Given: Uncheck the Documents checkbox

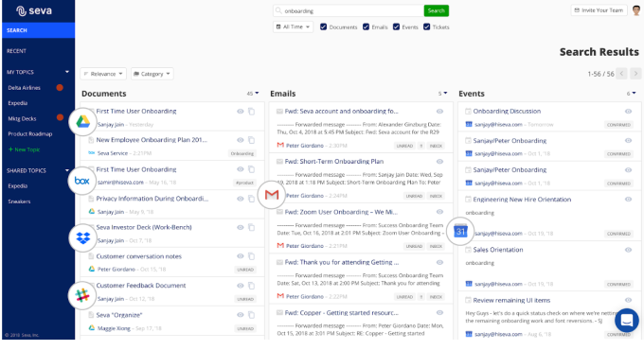Looking at the screenshot, I should click(323, 26).
